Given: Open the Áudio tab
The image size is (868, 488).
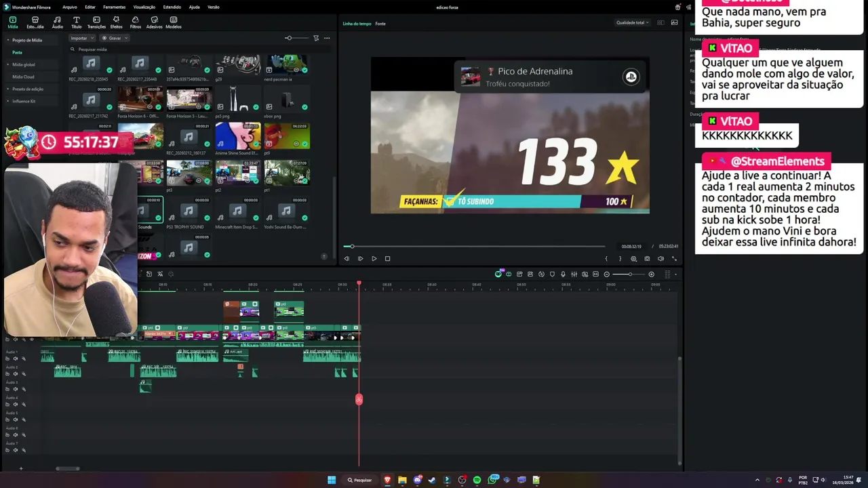Looking at the screenshot, I should tap(57, 22).
